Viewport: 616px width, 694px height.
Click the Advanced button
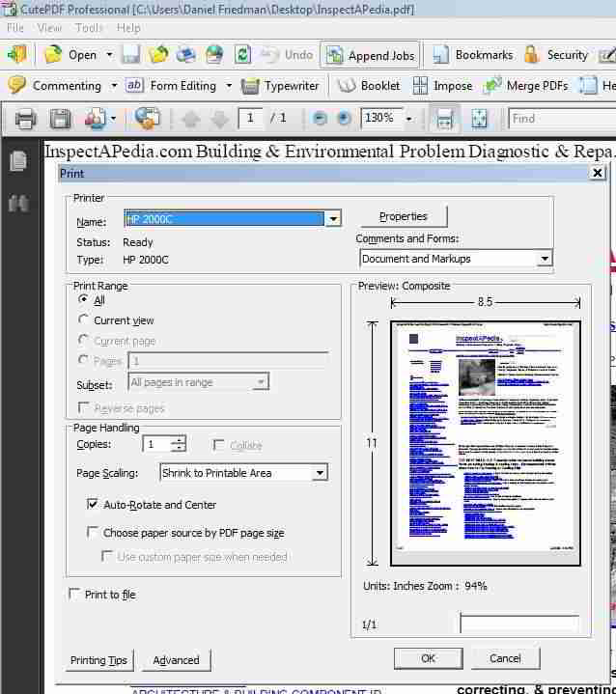point(176,660)
